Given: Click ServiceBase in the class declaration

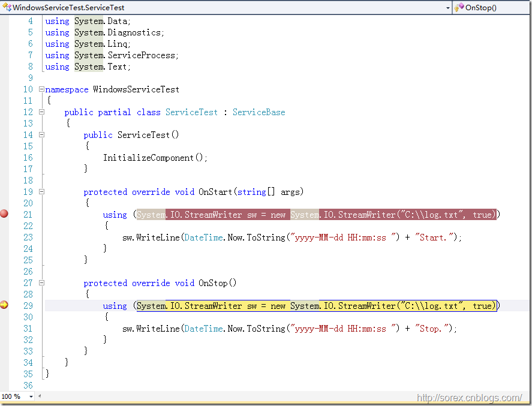Looking at the screenshot, I should point(259,112).
